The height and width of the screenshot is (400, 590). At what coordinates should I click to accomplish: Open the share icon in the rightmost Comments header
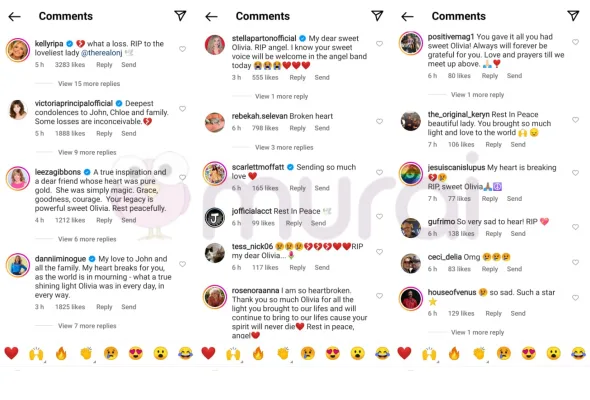click(573, 15)
